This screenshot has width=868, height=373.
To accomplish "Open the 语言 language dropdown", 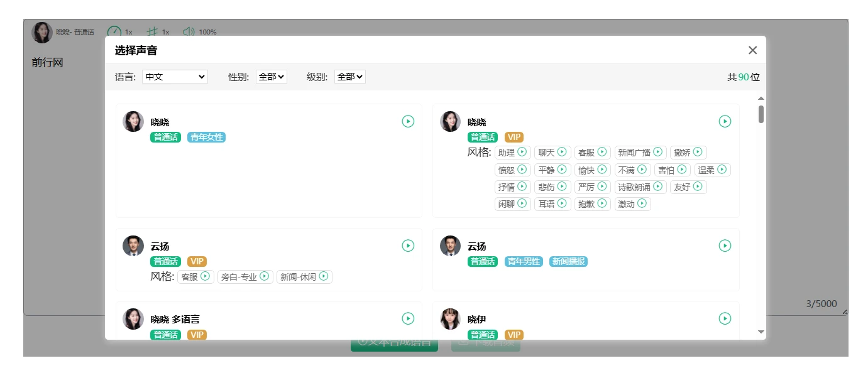I will 175,77.
